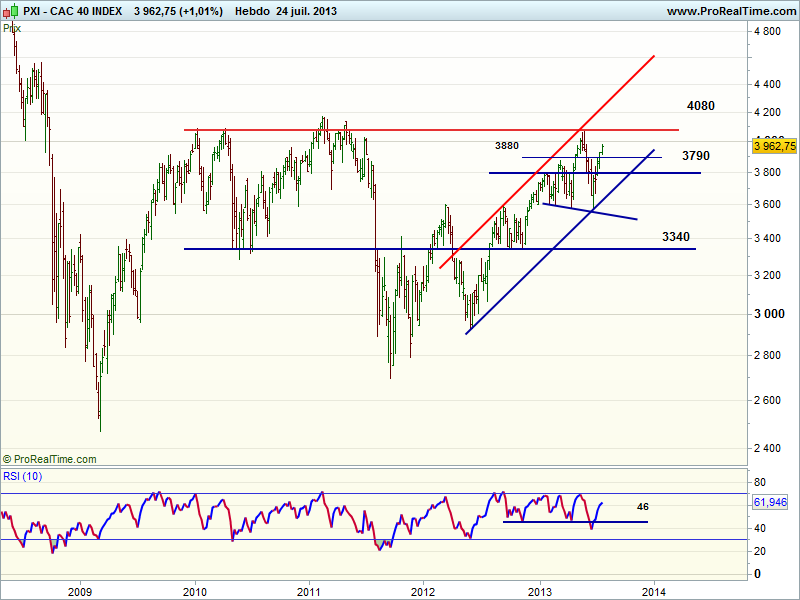The height and width of the screenshot is (600, 800).
Task: Click the candlestick chart icon in title bar
Action: (9, 10)
